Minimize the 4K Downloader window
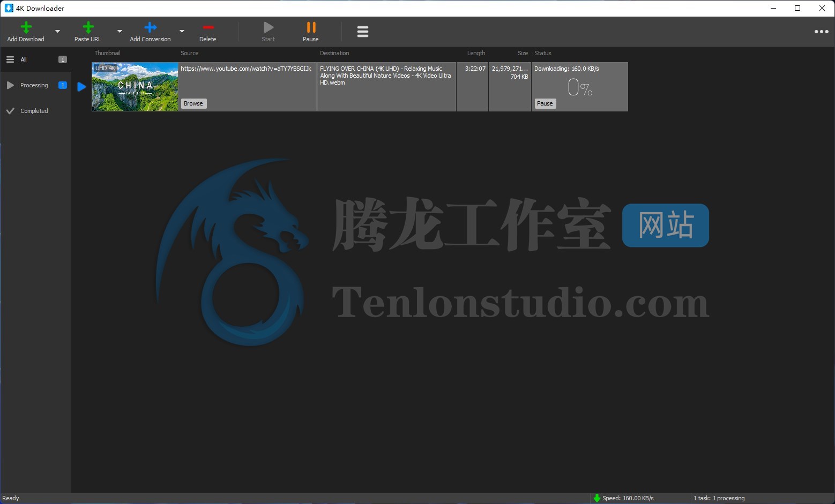 click(x=773, y=8)
